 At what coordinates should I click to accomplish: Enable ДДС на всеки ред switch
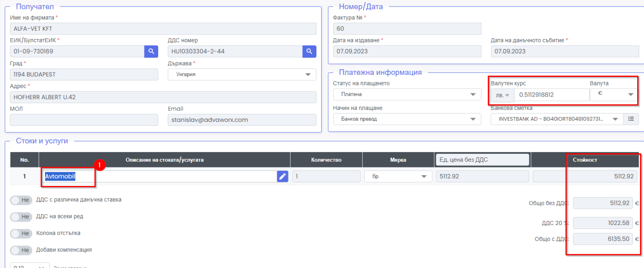coord(21,217)
